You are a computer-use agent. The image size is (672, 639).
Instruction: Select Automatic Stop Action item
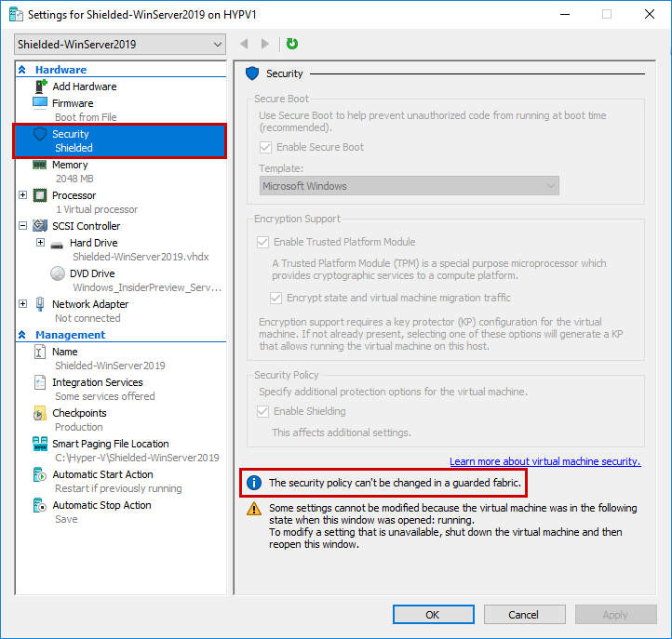tap(101, 505)
